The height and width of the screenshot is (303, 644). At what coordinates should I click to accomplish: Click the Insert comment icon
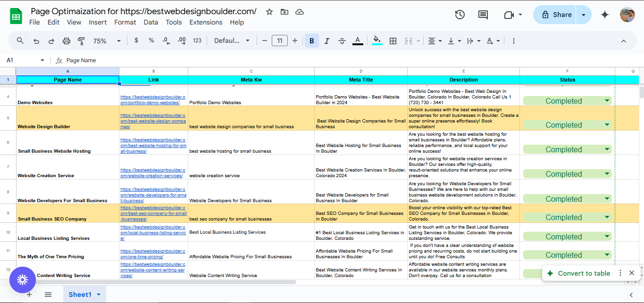483,15
